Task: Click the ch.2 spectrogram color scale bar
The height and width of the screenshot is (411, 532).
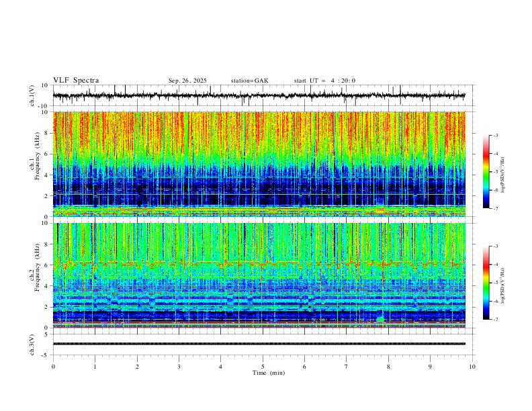Action: (486, 283)
